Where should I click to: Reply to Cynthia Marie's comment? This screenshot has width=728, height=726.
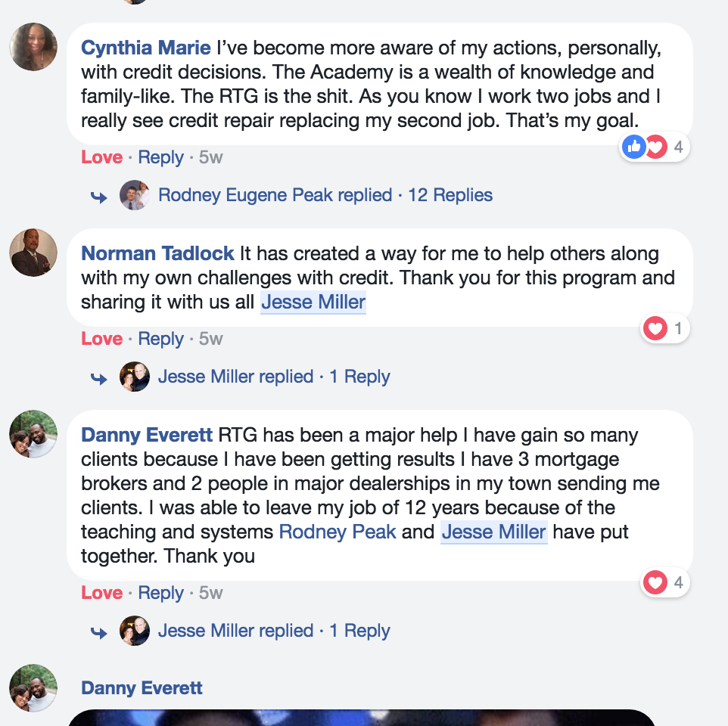tap(161, 157)
